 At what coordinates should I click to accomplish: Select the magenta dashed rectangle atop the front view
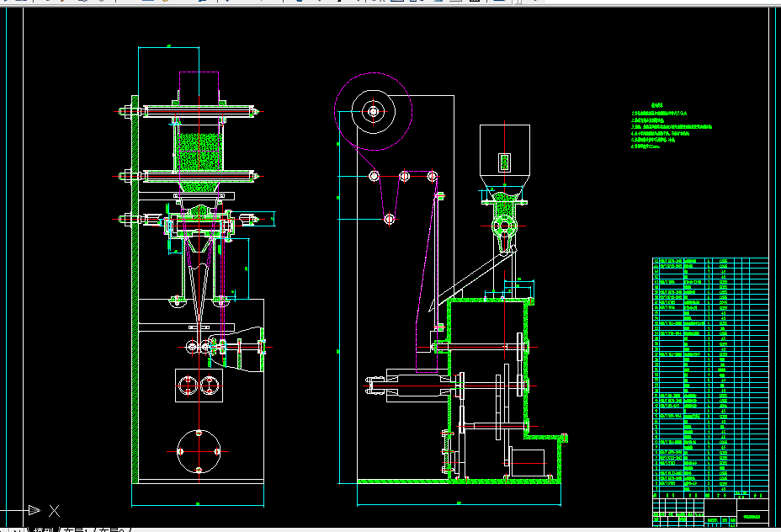click(x=199, y=88)
